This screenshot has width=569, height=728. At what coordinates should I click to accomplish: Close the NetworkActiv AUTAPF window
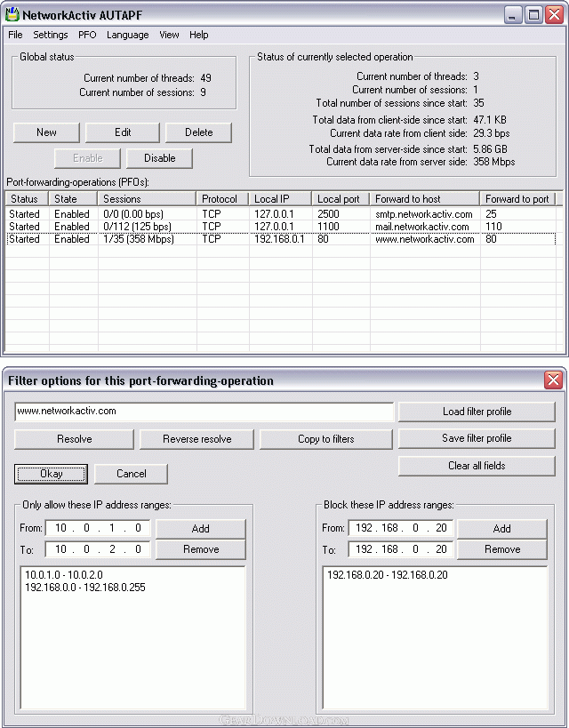pyautogui.click(x=555, y=15)
